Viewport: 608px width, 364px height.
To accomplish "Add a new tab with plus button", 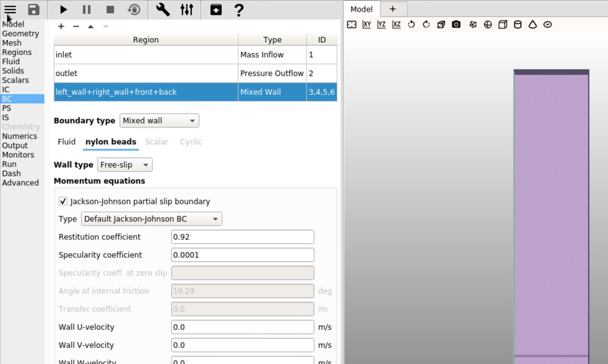I will [x=392, y=9].
